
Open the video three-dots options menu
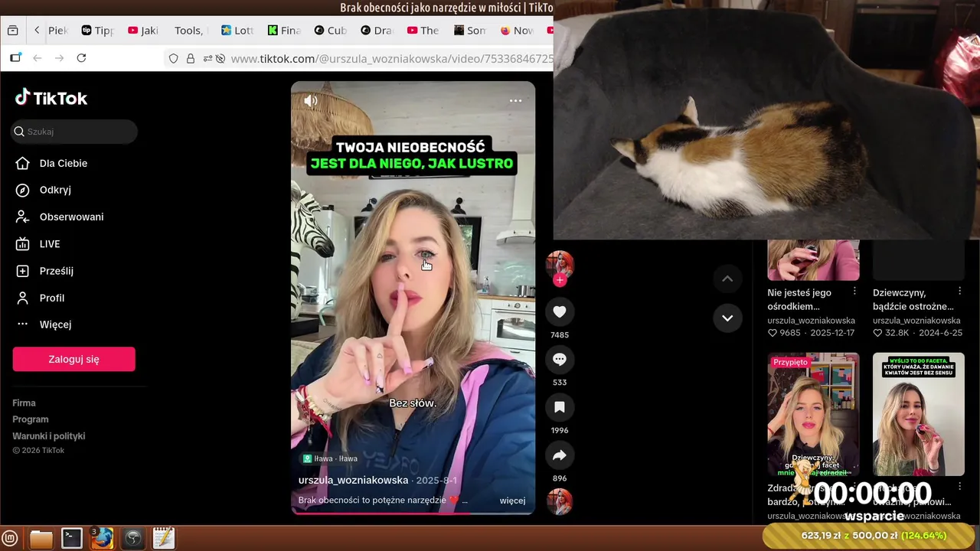[x=515, y=100]
